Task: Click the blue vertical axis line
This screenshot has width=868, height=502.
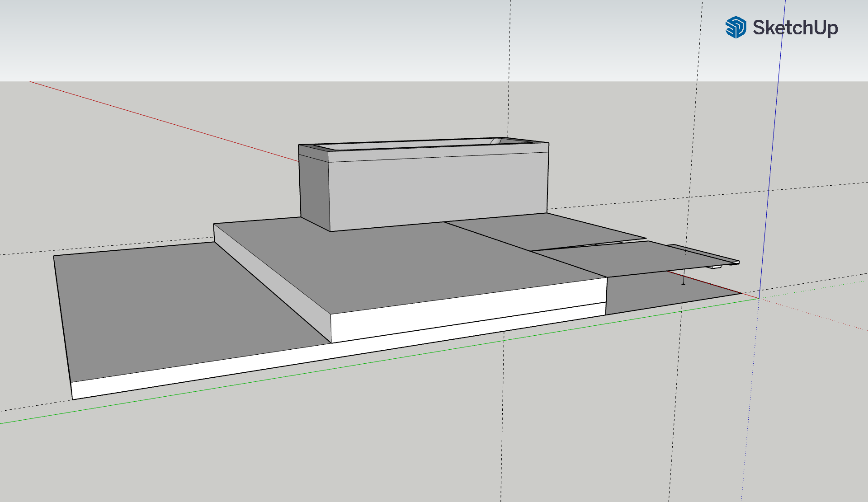Action: click(x=774, y=136)
